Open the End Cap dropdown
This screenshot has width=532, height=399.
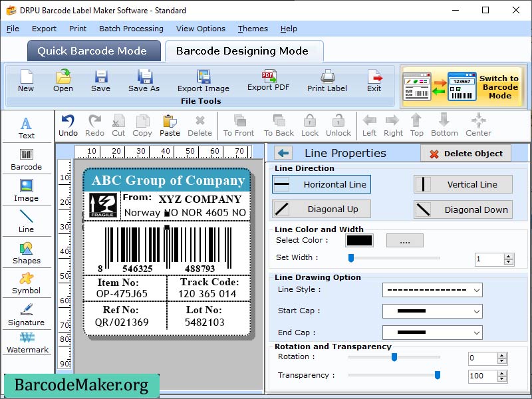pyautogui.click(x=432, y=332)
